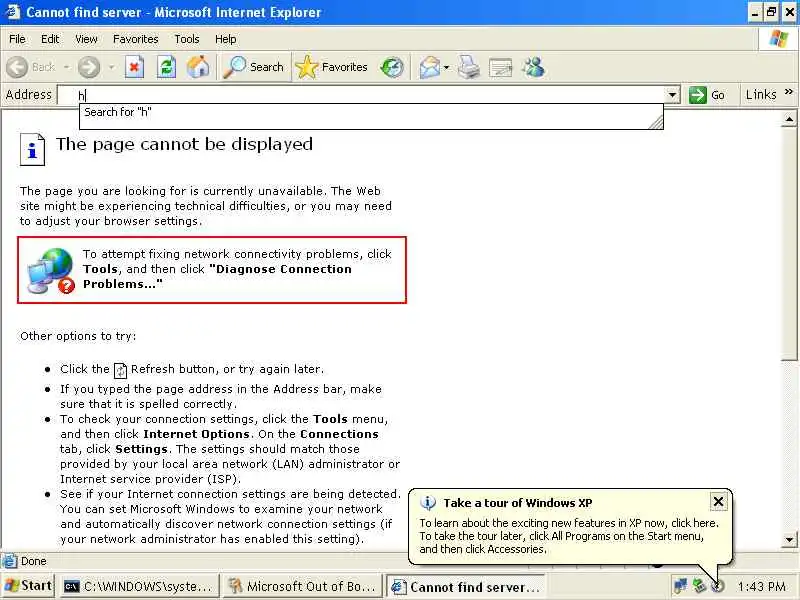This screenshot has height=600, width=800.
Task: Open the Search pane
Action: click(x=254, y=67)
